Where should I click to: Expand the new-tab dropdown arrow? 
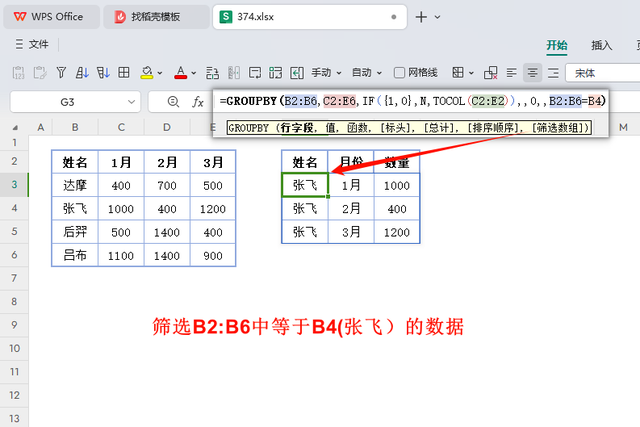(x=438, y=17)
